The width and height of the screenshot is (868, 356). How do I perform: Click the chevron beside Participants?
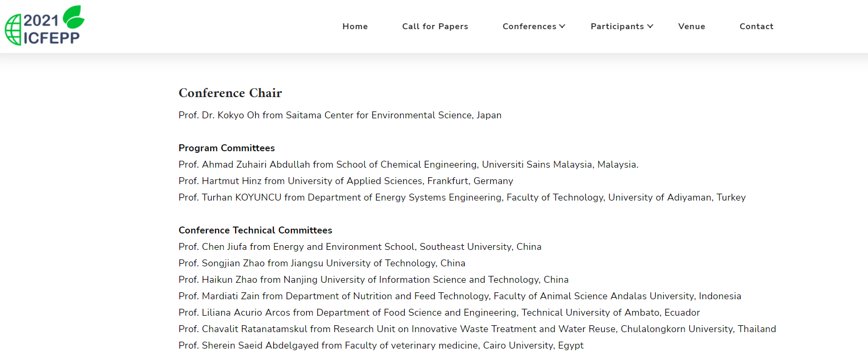tap(650, 27)
